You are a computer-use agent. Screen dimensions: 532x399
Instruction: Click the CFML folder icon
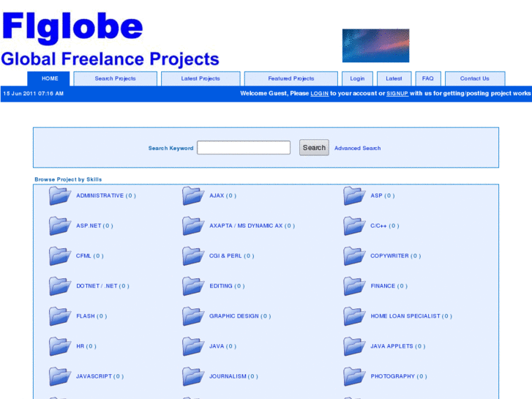click(x=60, y=256)
